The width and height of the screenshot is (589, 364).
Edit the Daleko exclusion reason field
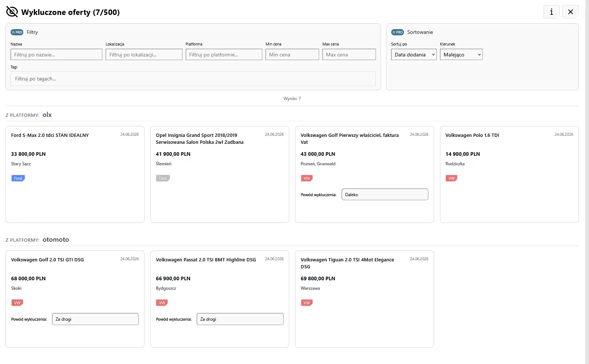pyautogui.click(x=385, y=194)
